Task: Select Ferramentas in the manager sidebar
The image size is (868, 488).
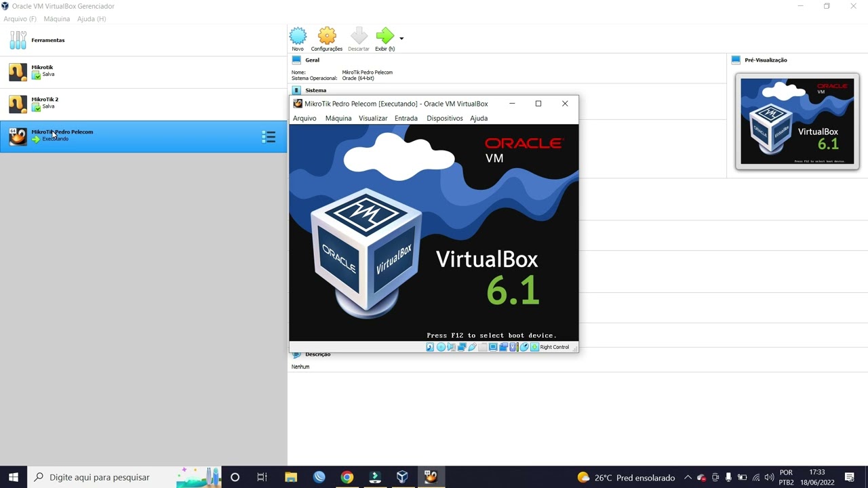Action: click(x=143, y=40)
